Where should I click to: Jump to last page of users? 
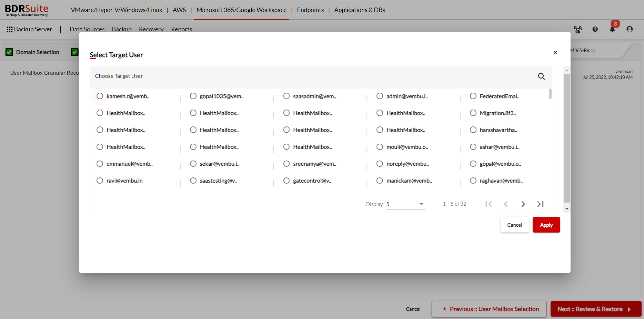(x=540, y=204)
